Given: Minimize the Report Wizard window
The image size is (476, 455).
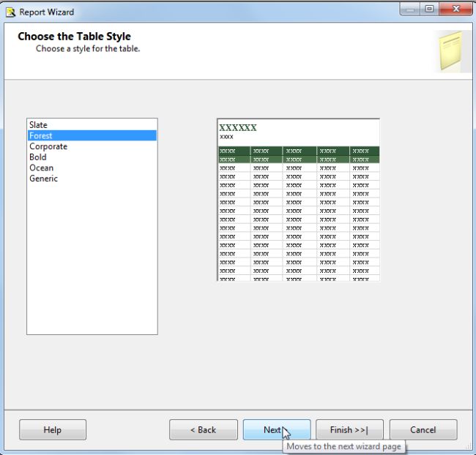Looking at the screenshot, I should 410,10.
